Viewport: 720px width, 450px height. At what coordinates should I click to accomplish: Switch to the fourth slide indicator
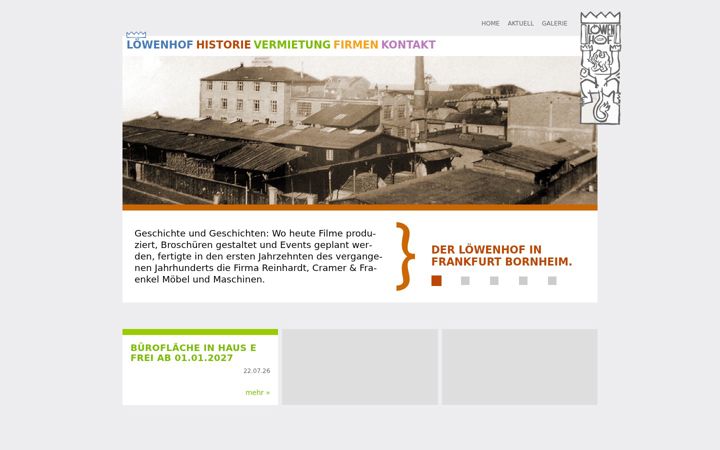(523, 281)
